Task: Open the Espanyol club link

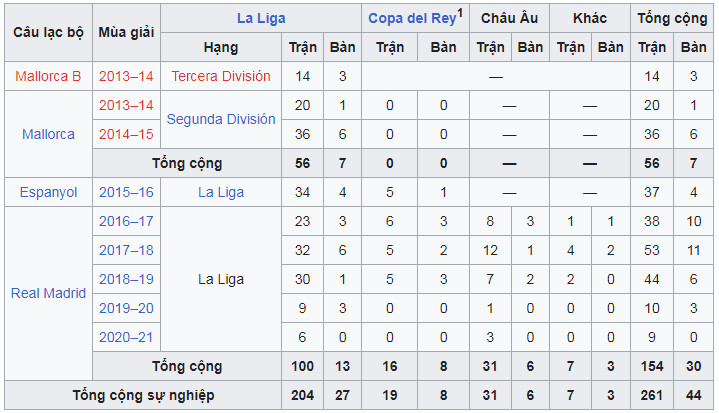Action: tap(48, 192)
